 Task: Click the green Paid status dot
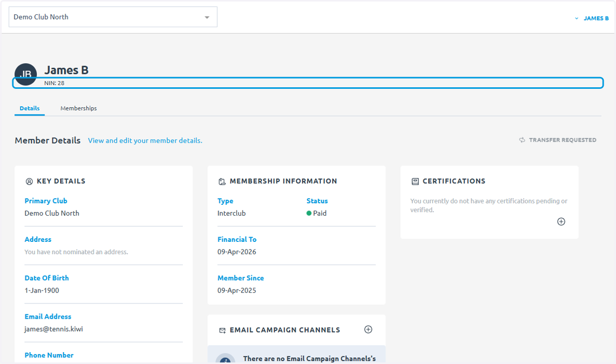coord(309,213)
